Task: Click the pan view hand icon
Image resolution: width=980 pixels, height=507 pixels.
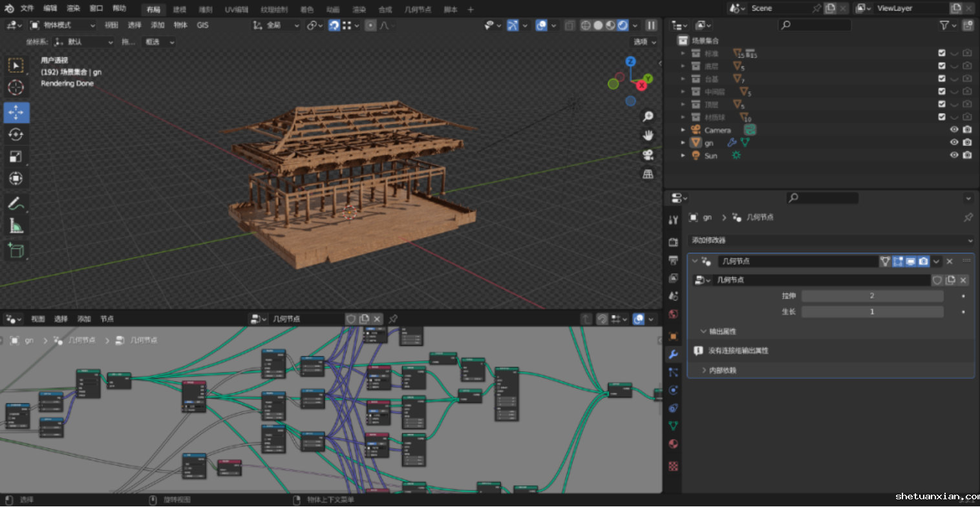Action: pyautogui.click(x=648, y=136)
